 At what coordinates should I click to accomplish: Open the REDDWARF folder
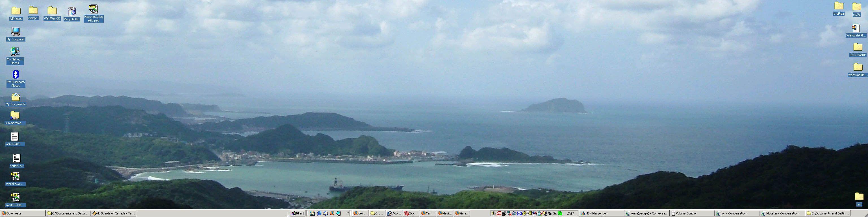click(x=857, y=47)
